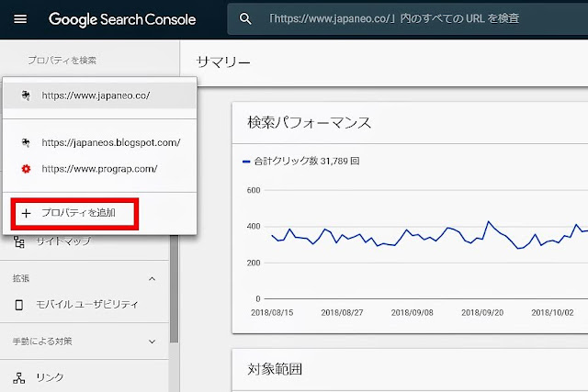Viewport: 588px width, 392px height.
Task: Click the blogspot property favicon
Action: coord(26,142)
